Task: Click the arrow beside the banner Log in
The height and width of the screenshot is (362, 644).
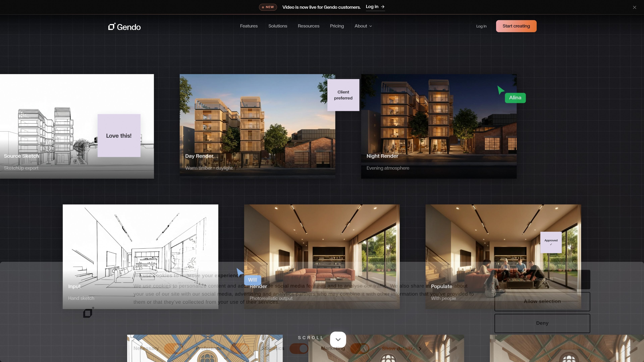Action: pos(383,7)
